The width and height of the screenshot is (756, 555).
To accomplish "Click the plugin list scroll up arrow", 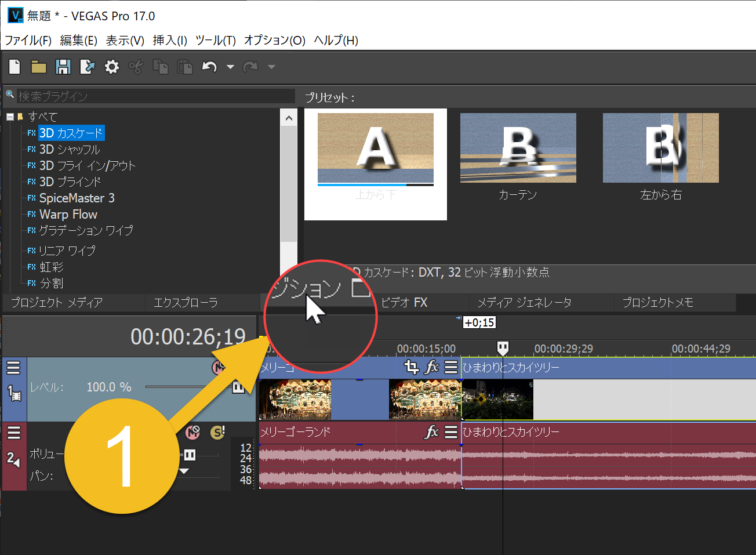I will [289, 118].
